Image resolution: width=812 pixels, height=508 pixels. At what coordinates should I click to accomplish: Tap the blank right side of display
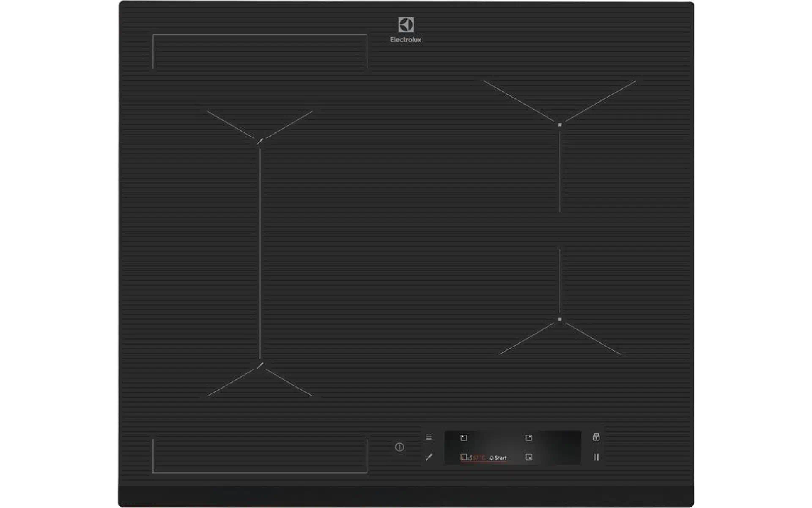[558, 447]
